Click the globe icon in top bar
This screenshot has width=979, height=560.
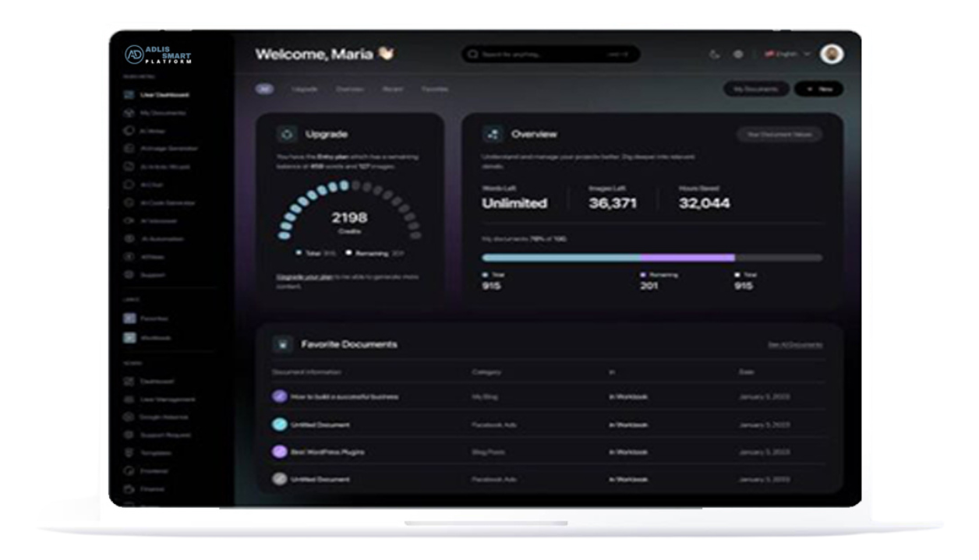pyautogui.click(x=738, y=55)
